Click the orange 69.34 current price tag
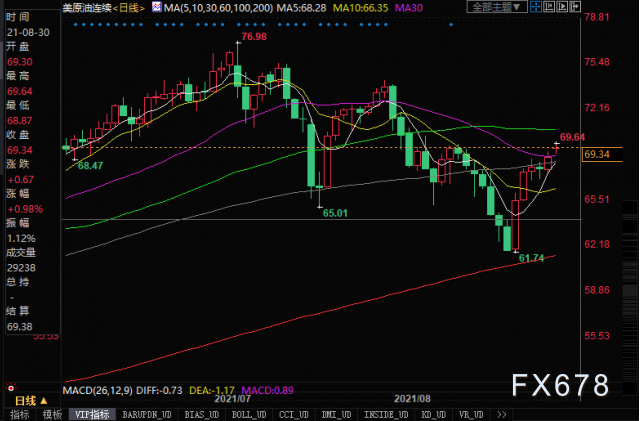This screenshot has height=421, width=640. coord(602,154)
